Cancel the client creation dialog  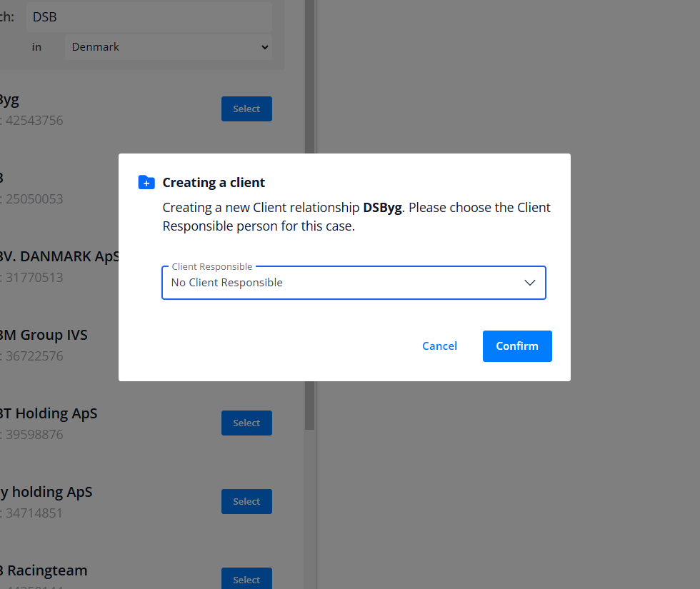[439, 346]
